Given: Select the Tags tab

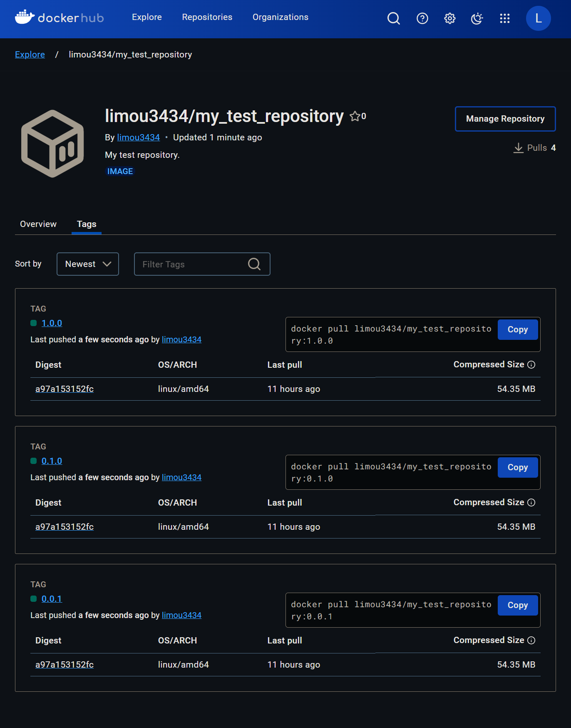Looking at the screenshot, I should pyautogui.click(x=87, y=224).
